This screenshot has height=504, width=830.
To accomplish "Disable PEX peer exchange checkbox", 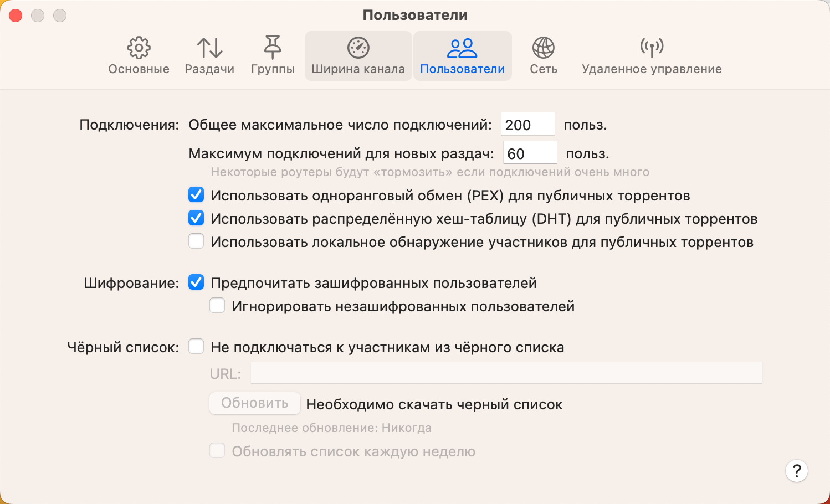I will pos(196,195).
